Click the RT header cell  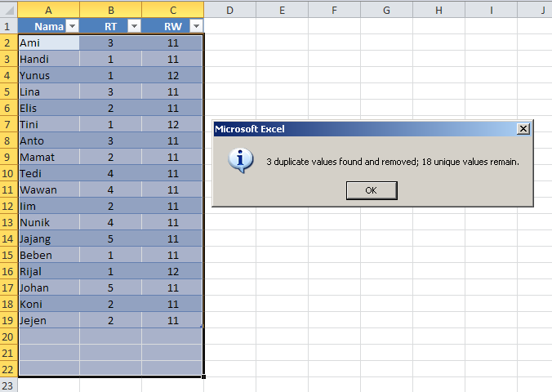point(110,26)
